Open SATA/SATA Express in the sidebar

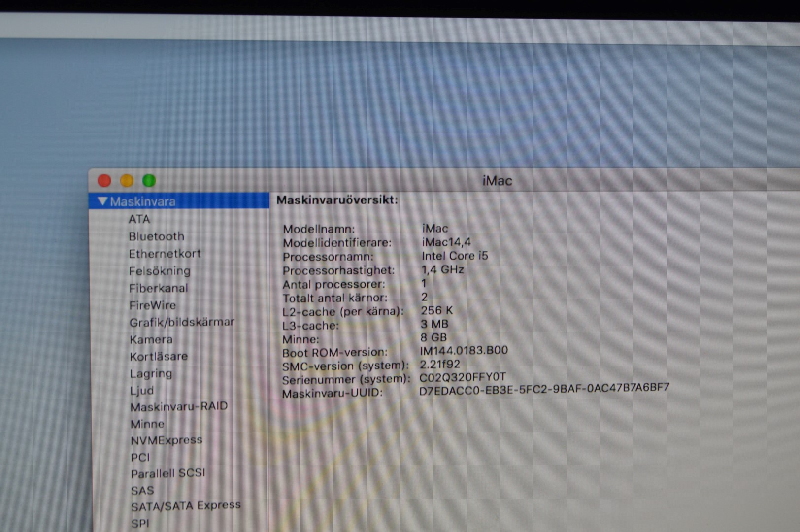(x=186, y=506)
